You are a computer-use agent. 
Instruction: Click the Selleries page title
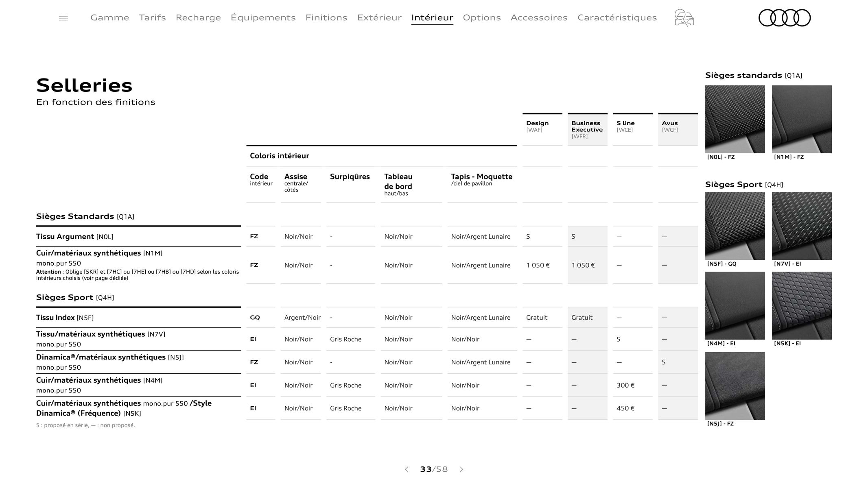coord(84,85)
